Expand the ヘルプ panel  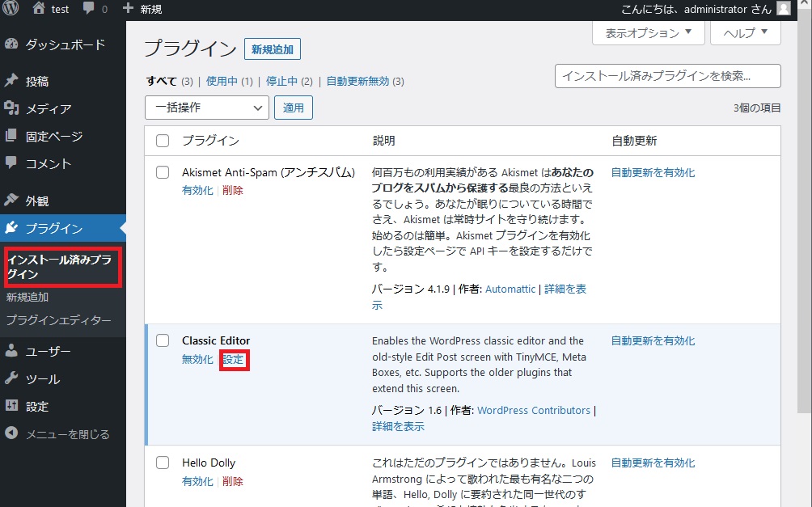point(745,33)
